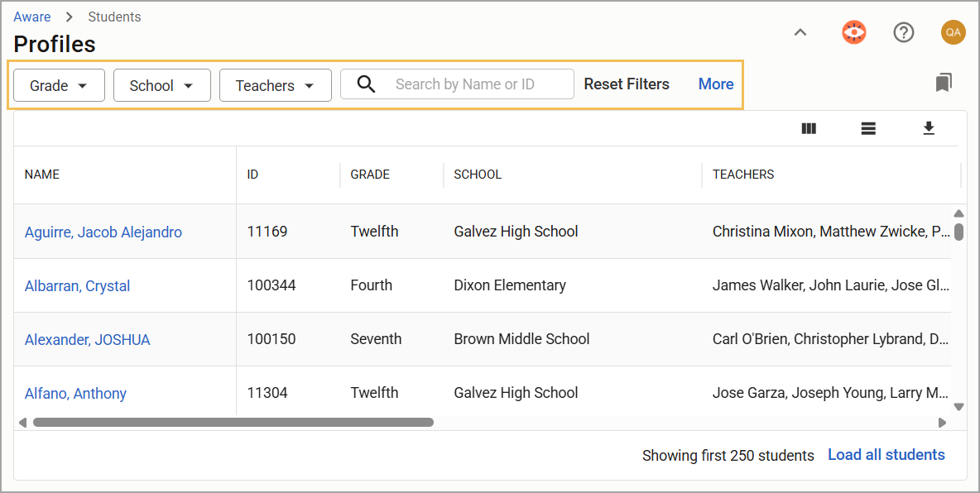Select ID cell 100150
980x493 pixels.
271,339
